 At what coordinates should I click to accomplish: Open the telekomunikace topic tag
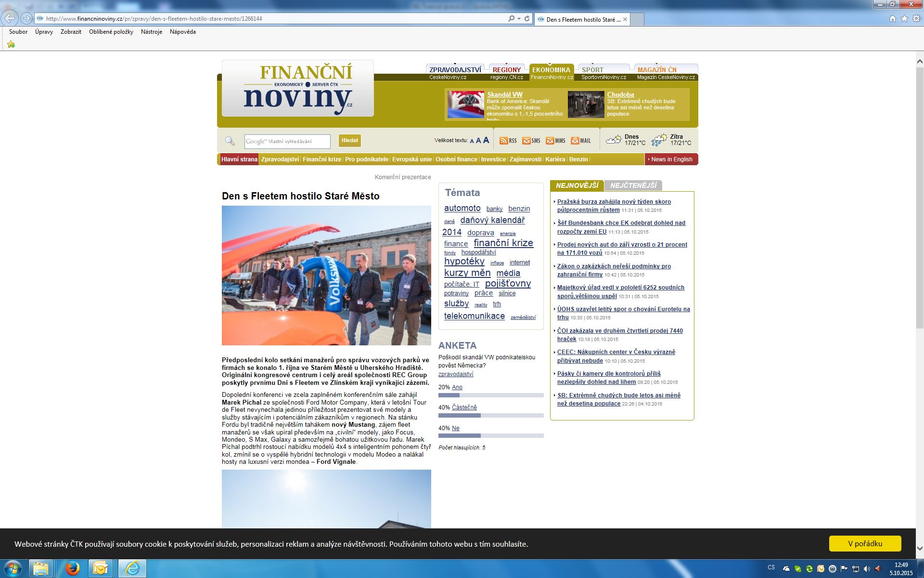(x=474, y=316)
